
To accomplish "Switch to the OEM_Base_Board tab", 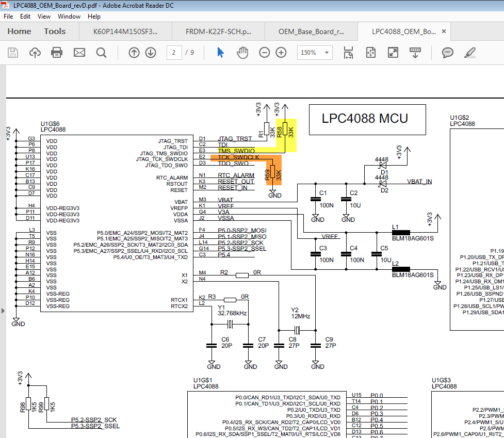I will coord(311,31).
